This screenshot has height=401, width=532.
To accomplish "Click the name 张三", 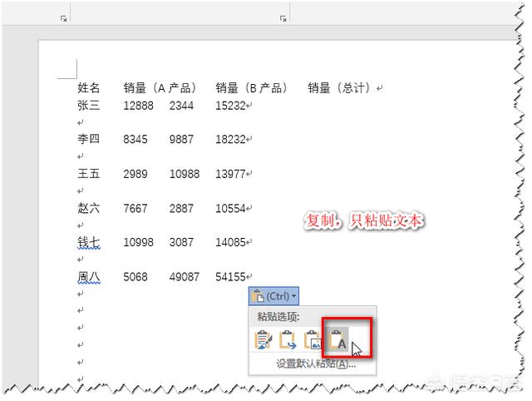I will tap(89, 106).
